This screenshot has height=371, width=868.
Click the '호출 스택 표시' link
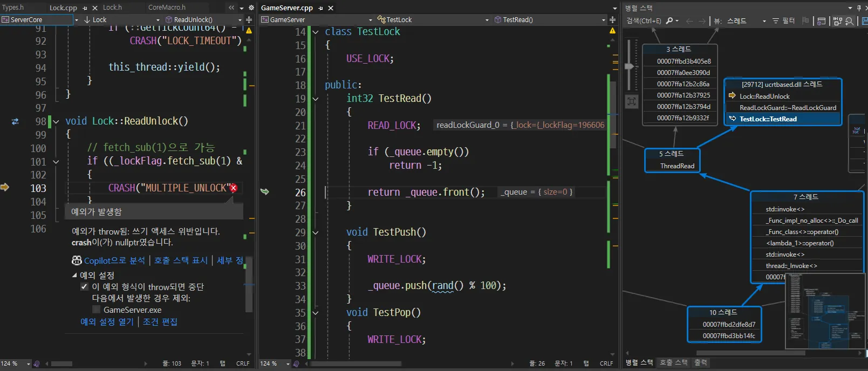[181, 260]
